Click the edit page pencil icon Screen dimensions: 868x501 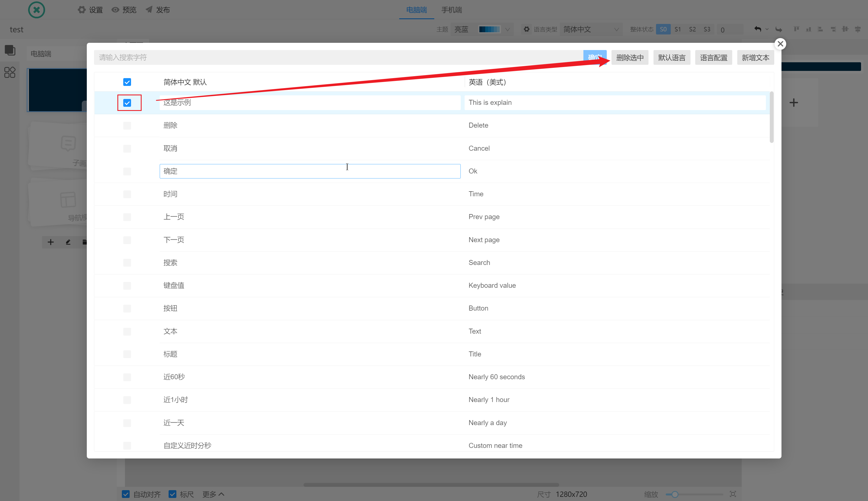68,242
